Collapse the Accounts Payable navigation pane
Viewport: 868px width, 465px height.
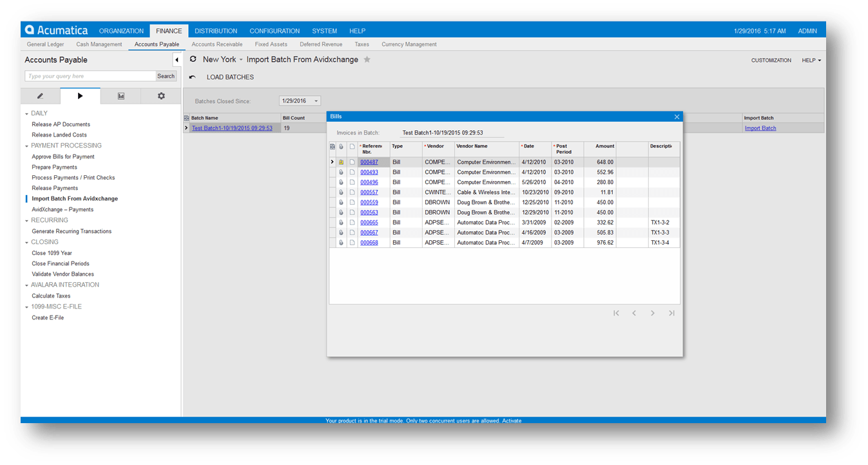[177, 60]
